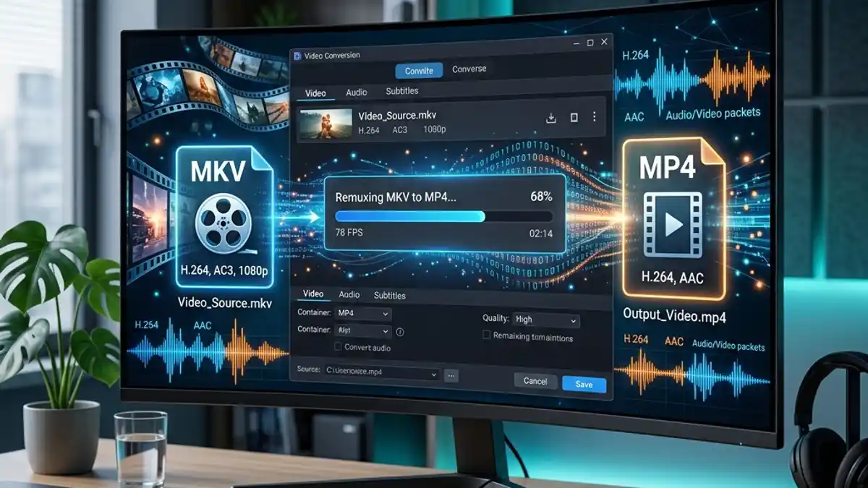Click the download icon in Video_Source.mkv row
Viewport: 868px width, 488px height.
pyautogui.click(x=551, y=118)
